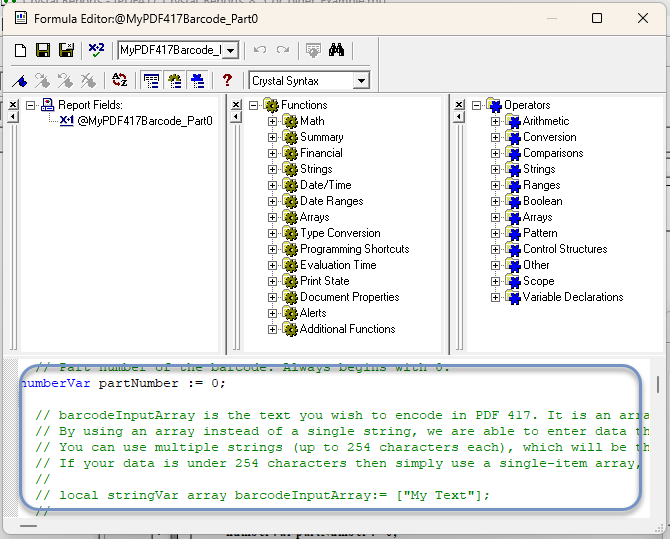Check formula syntax with X+2 icon
The image size is (670, 539).
[96, 50]
